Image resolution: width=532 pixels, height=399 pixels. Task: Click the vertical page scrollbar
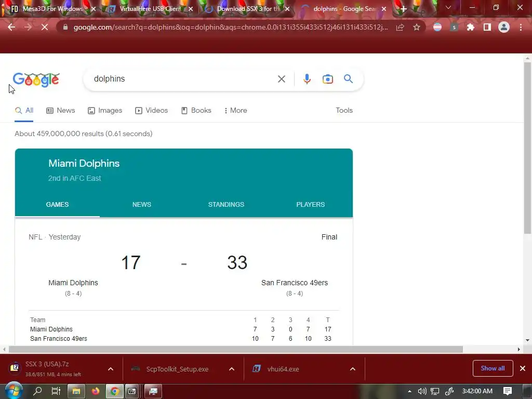click(527, 148)
